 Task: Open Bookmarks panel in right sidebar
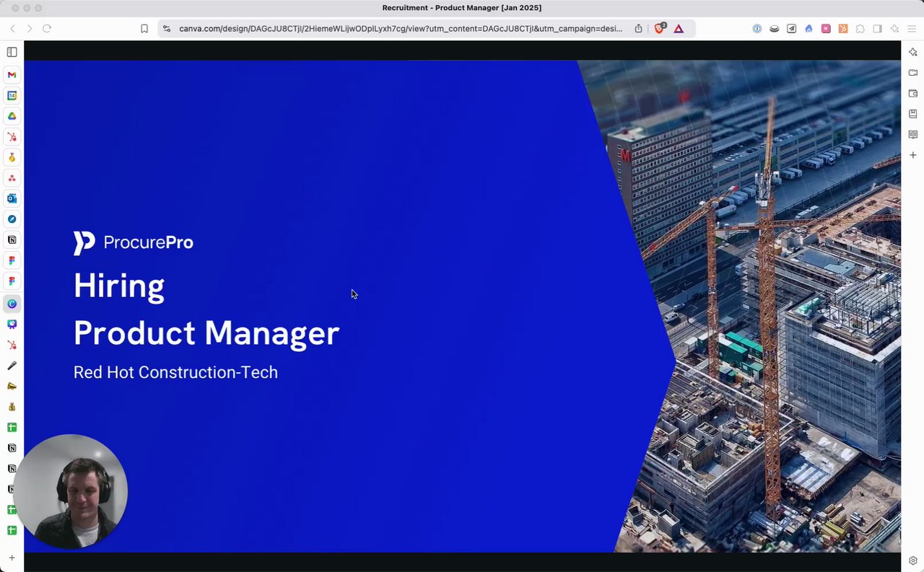(913, 114)
